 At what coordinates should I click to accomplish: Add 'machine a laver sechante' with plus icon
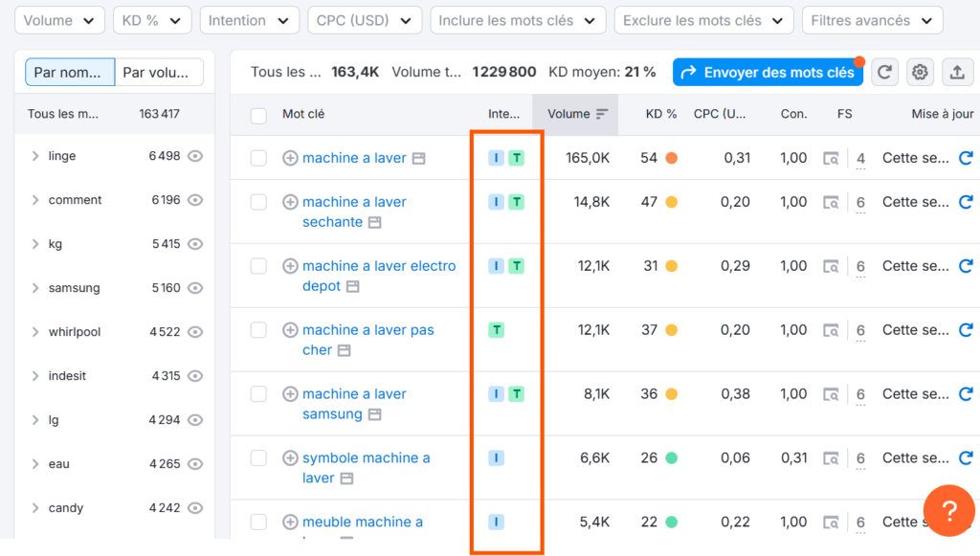290,202
